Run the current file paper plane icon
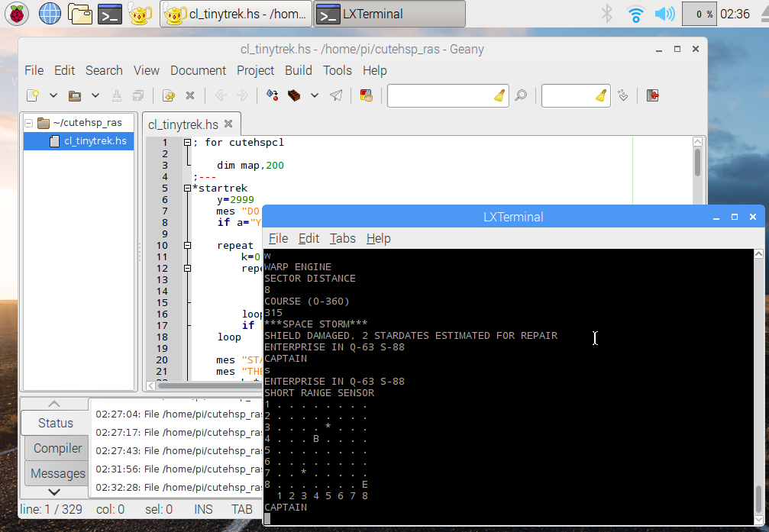 coord(336,95)
